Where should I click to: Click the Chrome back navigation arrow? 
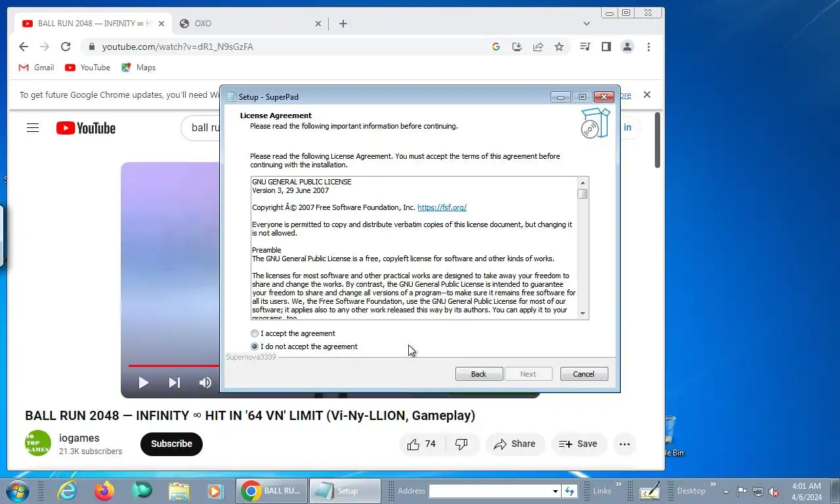click(24, 47)
